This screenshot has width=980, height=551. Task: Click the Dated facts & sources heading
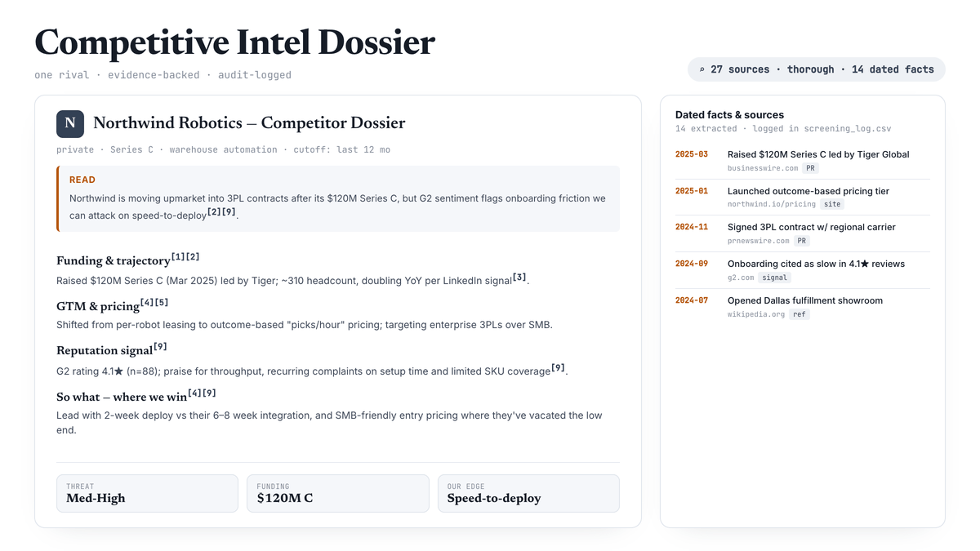729,115
